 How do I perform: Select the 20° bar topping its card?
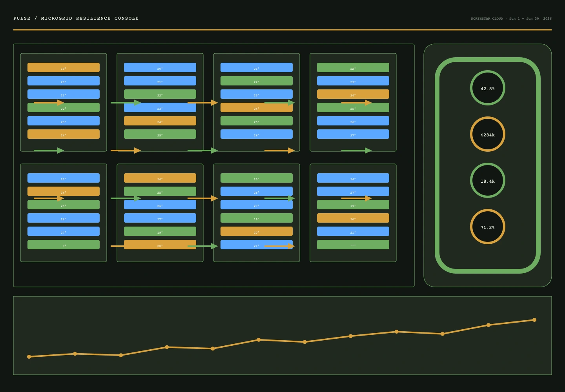click(160, 67)
